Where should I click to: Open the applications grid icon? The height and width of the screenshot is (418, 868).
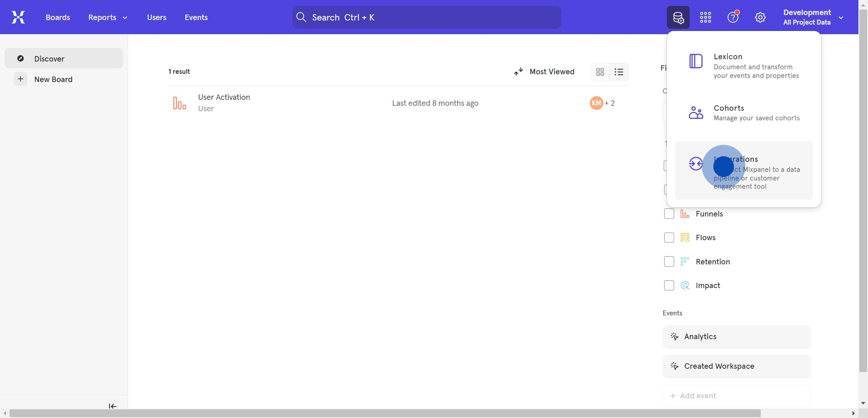tap(705, 17)
